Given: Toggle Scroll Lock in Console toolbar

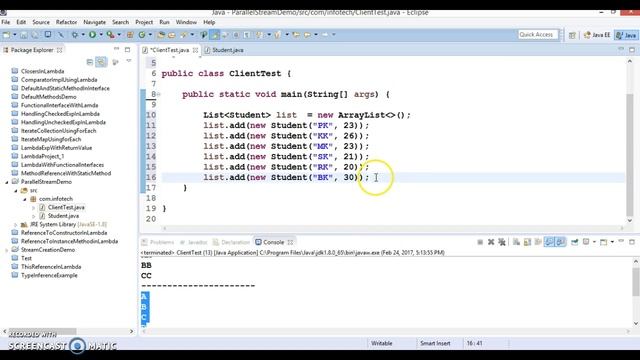Looking at the screenshot, I should point(527,242).
